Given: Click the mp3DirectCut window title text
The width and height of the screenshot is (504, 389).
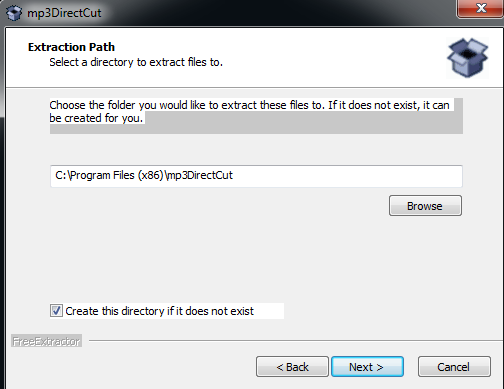Looking at the screenshot, I should tap(64, 13).
